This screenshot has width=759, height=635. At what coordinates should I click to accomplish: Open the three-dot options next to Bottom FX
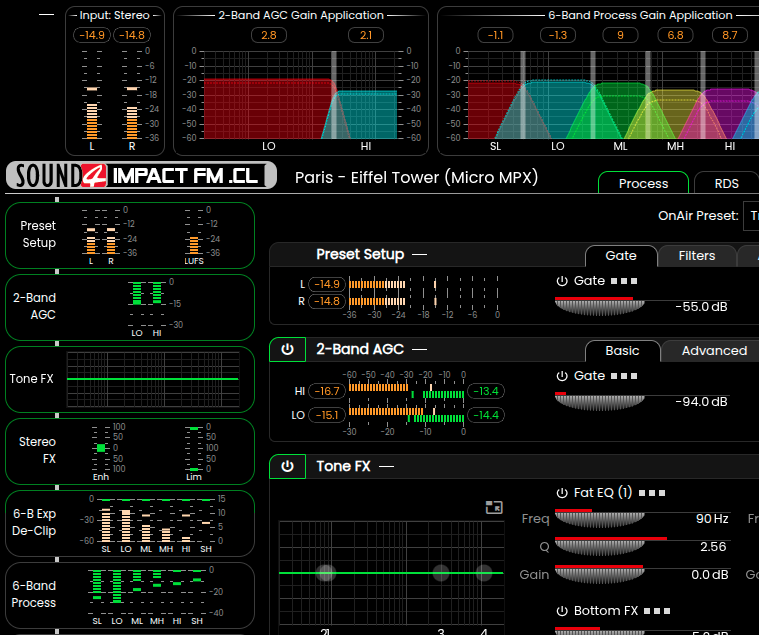(657, 611)
